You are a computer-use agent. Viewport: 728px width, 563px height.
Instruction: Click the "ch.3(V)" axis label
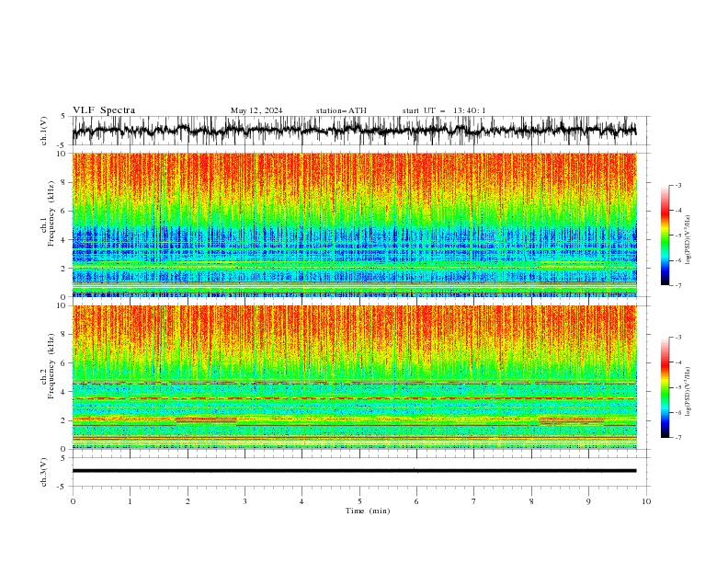point(44,472)
